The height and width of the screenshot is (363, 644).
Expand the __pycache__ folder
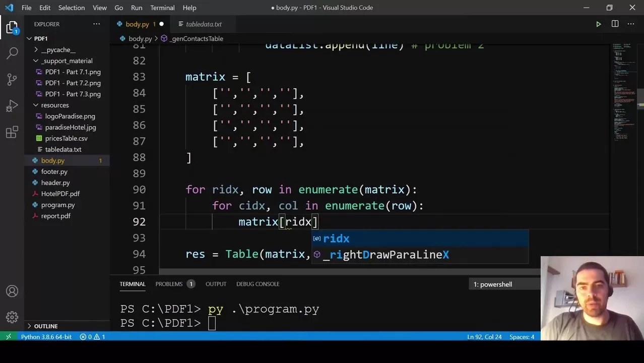[x=35, y=49]
